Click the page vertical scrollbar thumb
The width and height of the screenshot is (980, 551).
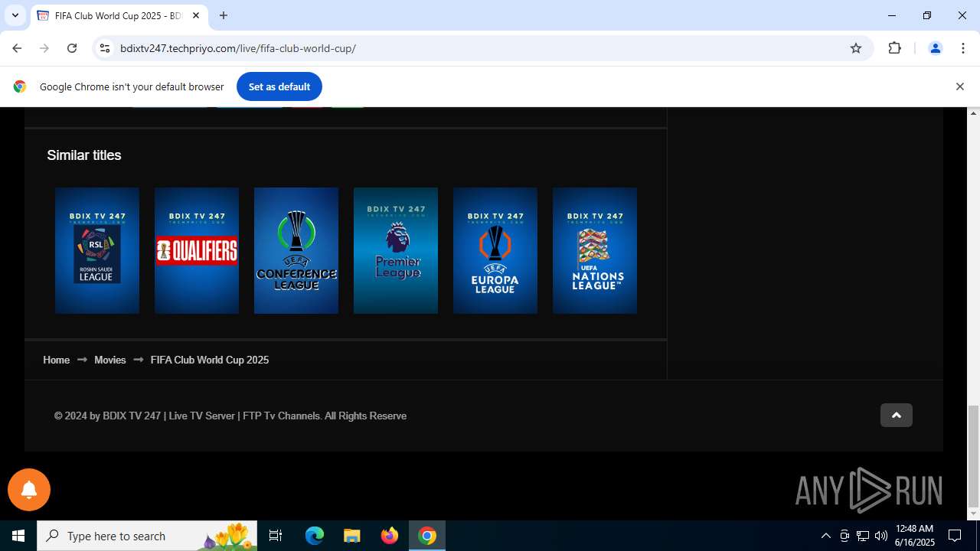point(974,455)
